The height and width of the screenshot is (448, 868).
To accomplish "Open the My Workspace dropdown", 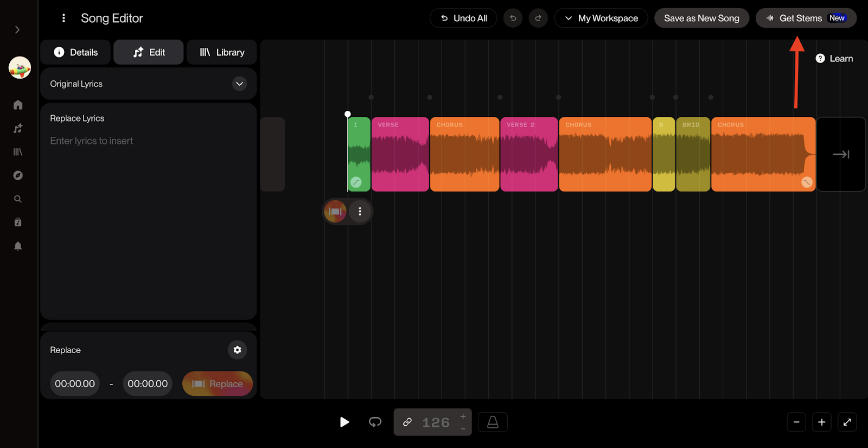I will [x=601, y=18].
